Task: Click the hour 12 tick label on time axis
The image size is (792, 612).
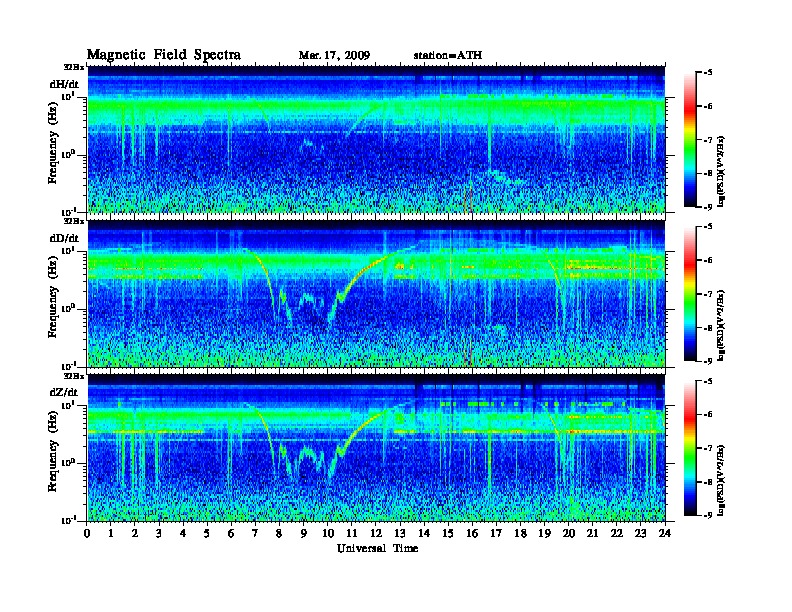Action: coord(376,533)
